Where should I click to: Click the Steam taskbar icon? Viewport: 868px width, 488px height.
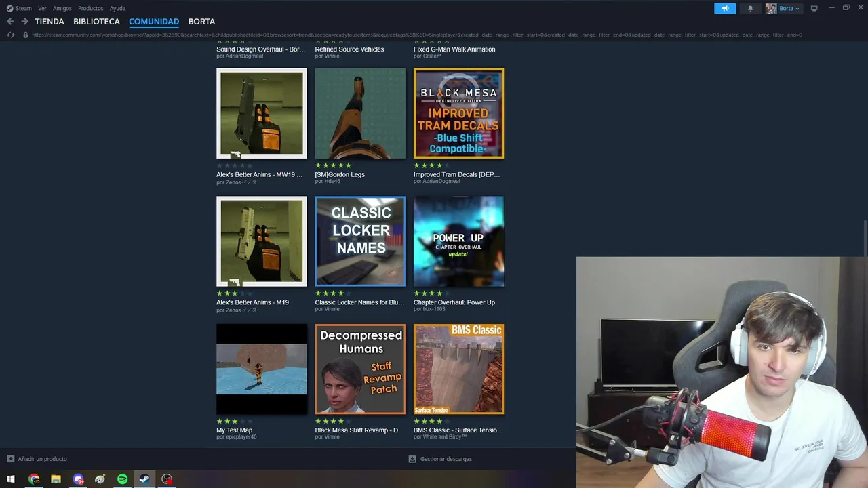144,479
